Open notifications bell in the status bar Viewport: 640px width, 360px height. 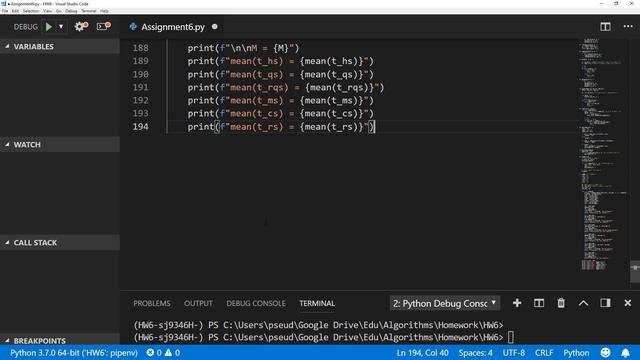pyautogui.click(x=625, y=353)
